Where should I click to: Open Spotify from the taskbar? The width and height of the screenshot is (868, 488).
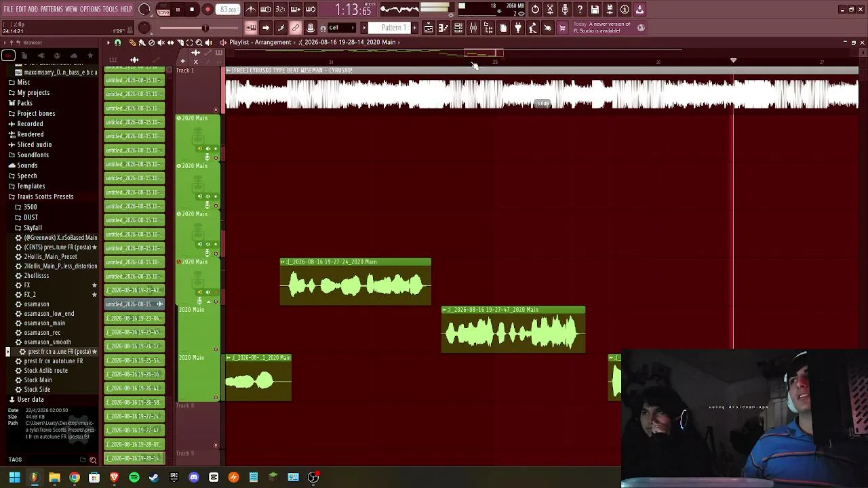click(134, 477)
